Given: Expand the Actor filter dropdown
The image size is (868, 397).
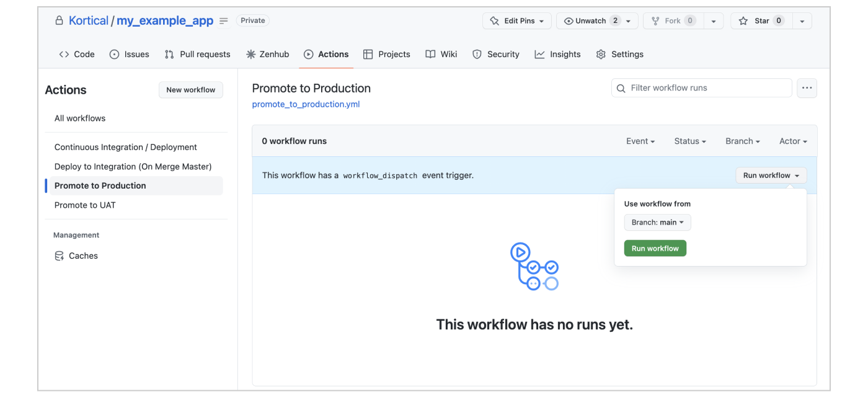Looking at the screenshot, I should [x=792, y=141].
